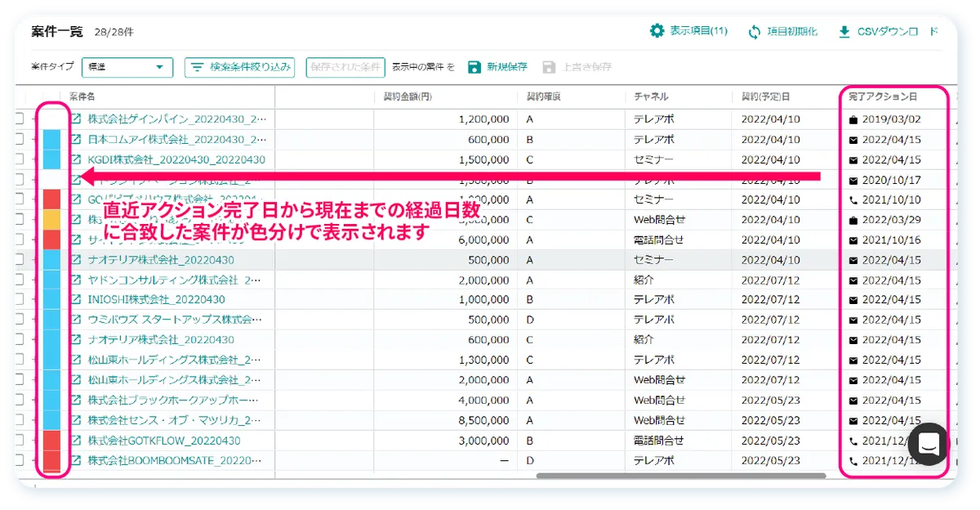The image size is (980, 510).
Task: Click the 新規保存 floppy disk icon
Action: [474, 67]
